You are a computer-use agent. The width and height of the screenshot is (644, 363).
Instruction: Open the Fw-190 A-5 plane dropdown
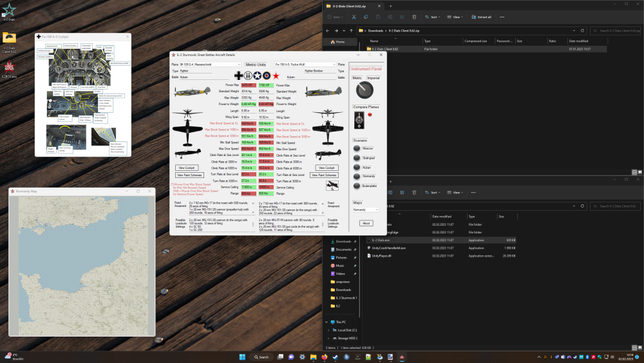(306, 64)
